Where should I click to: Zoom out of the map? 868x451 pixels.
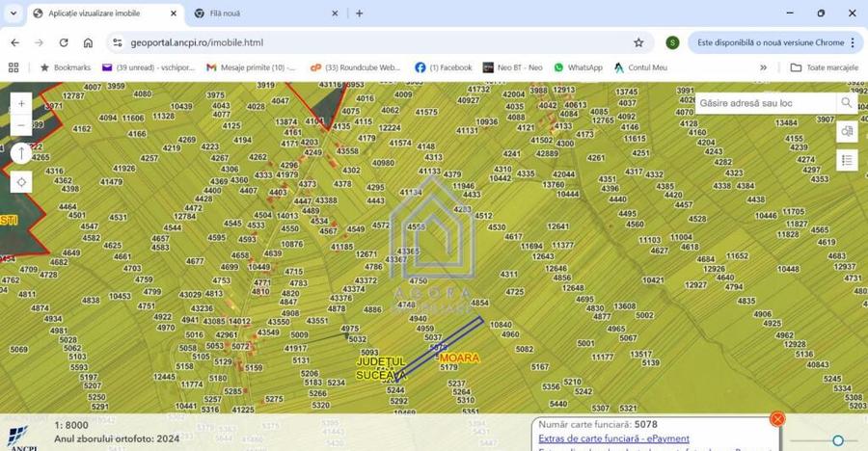[22, 125]
